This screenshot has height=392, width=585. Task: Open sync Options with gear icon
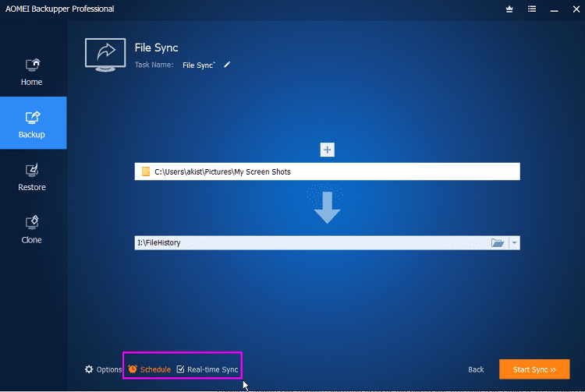point(103,369)
